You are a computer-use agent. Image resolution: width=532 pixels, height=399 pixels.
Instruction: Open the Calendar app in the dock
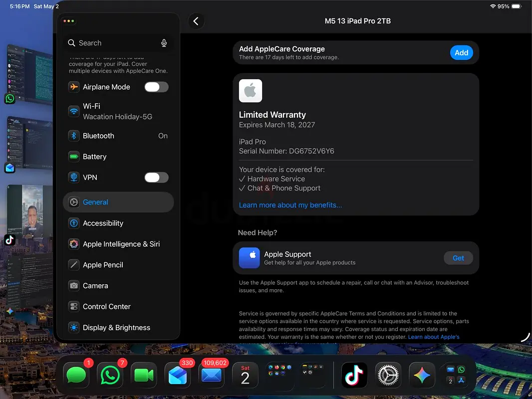point(246,375)
